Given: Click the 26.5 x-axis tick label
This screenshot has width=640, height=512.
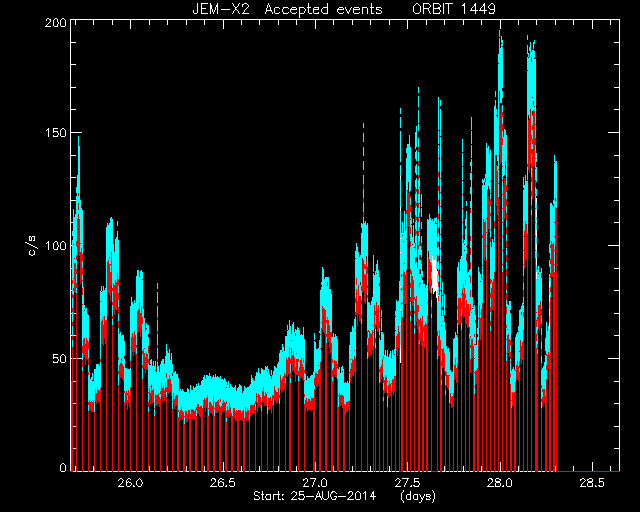Looking at the screenshot, I should pos(222,483).
